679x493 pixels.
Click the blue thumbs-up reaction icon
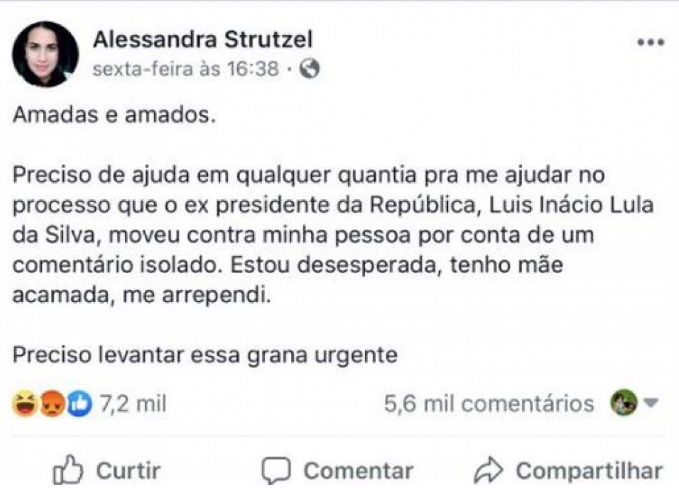click(x=79, y=404)
